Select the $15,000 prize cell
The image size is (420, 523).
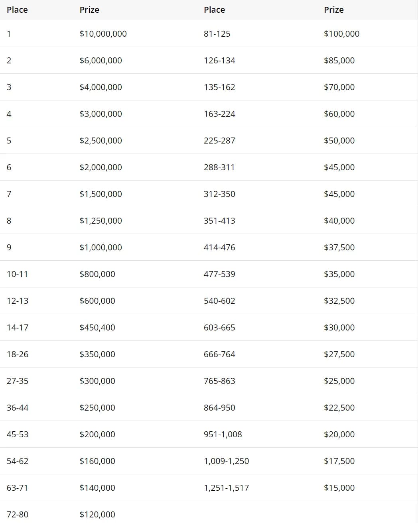click(339, 488)
